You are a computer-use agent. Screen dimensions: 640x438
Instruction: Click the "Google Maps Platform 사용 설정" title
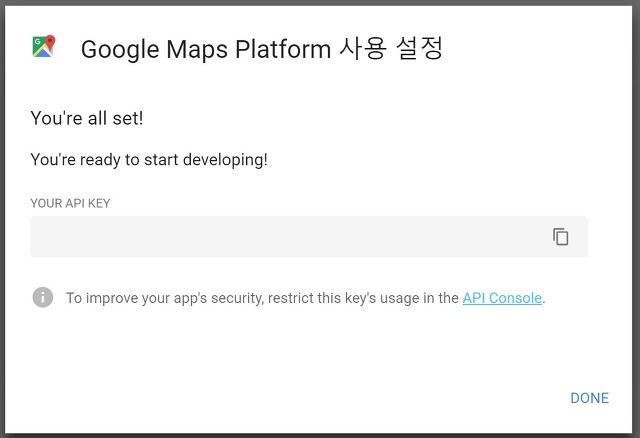click(x=262, y=49)
